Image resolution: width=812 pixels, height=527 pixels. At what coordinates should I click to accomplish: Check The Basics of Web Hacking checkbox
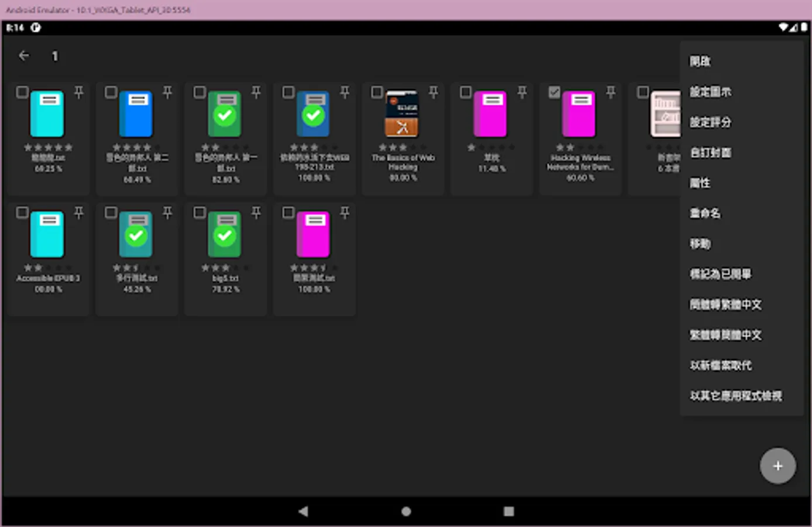377,92
